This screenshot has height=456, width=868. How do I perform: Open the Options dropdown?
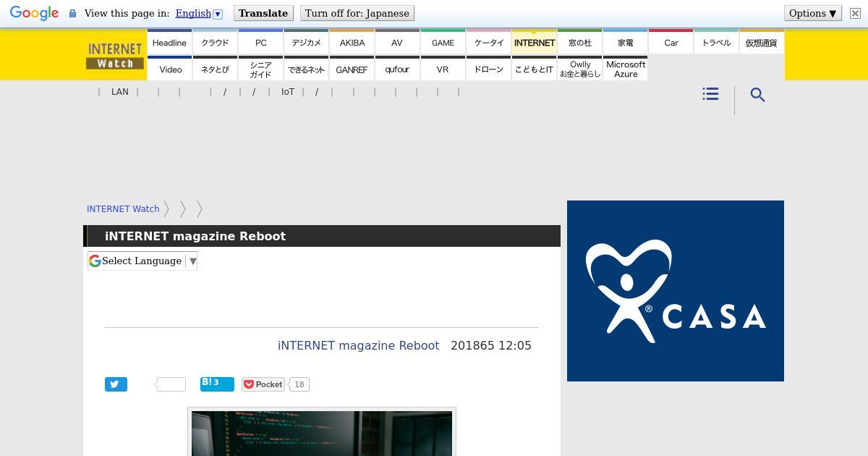[813, 13]
